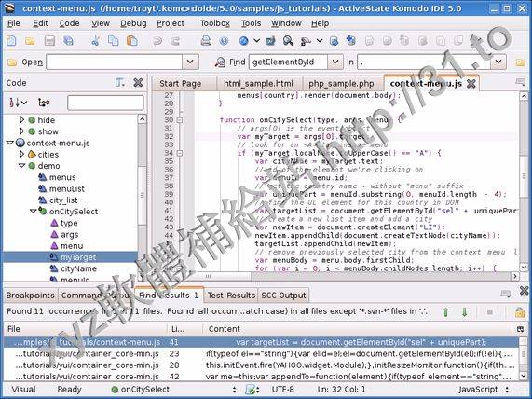Toggle fold marker at line 30
532x399 pixels.
[180, 120]
